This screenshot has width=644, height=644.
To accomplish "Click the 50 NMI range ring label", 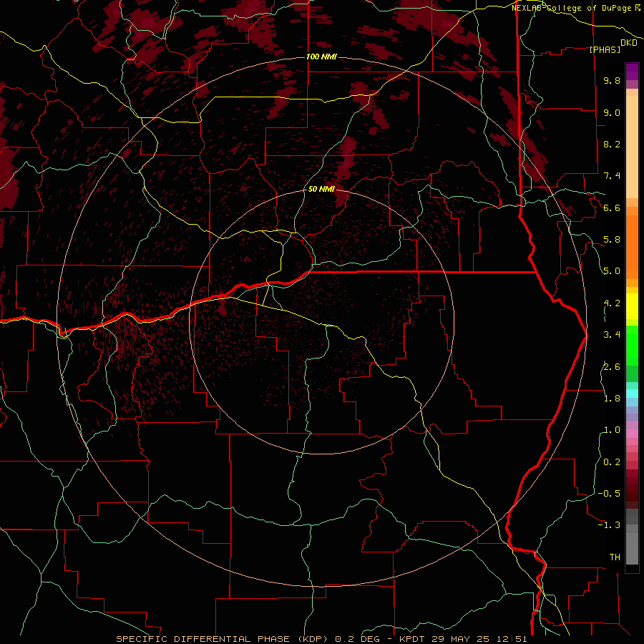I will (321, 189).
